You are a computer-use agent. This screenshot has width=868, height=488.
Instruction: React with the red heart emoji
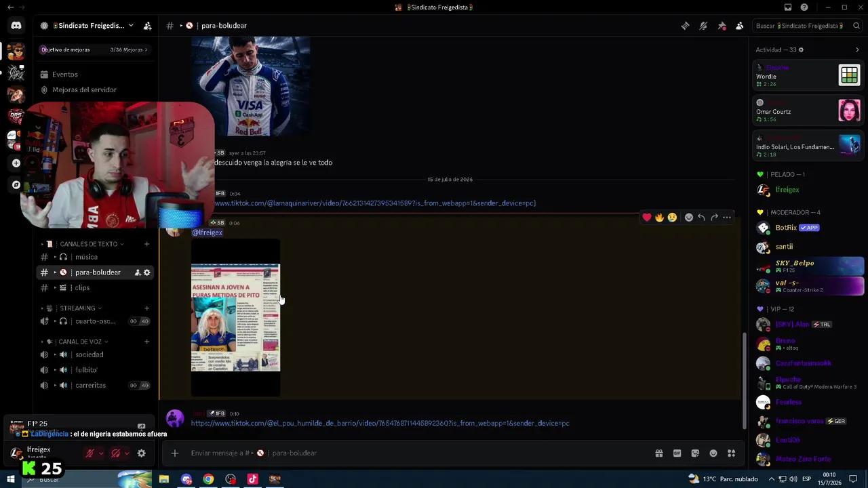point(647,217)
